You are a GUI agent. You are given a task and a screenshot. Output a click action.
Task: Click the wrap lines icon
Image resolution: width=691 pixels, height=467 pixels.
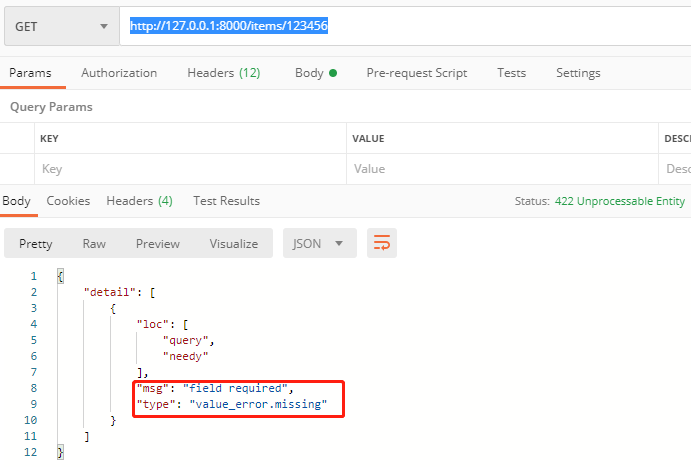(381, 243)
